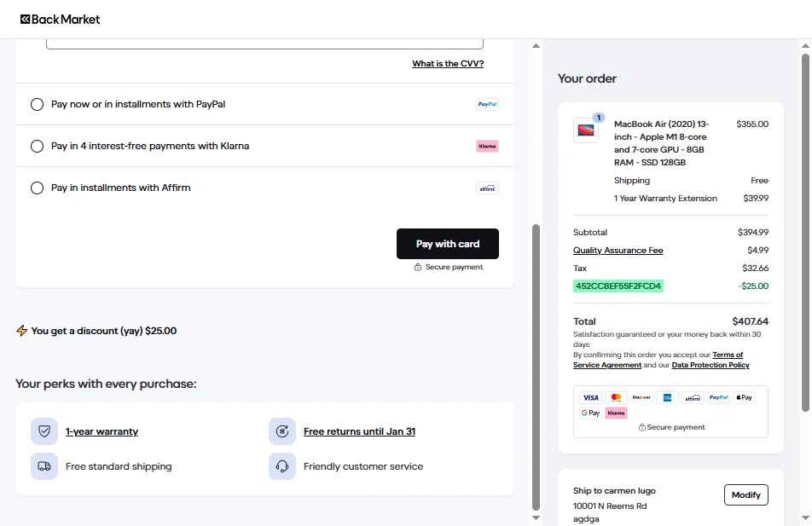Image resolution: width=812 pixels, height=526 pixels.
Task: Click the quantity badge on the MacBook thumbnail
Action: coord(599,118)
